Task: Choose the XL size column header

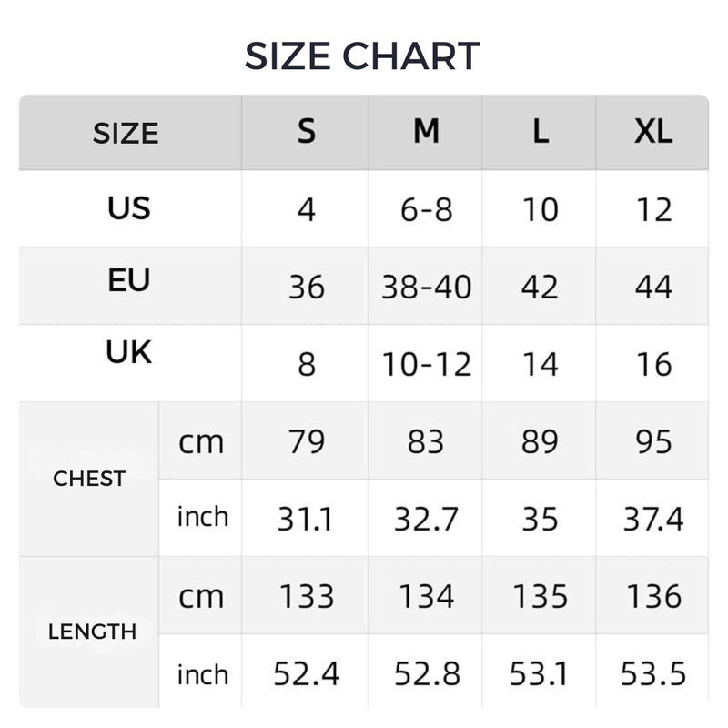Action: pos(653,132)
